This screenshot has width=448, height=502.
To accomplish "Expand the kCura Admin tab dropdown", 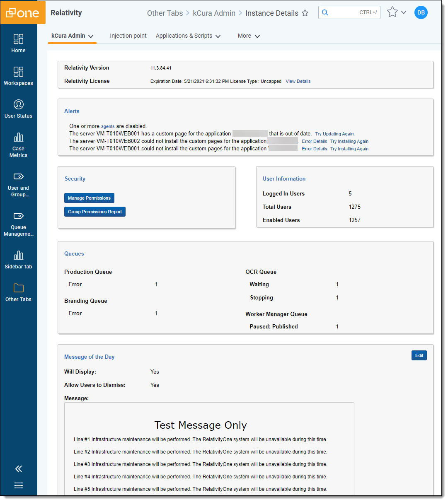I will (x=91, y=36).
